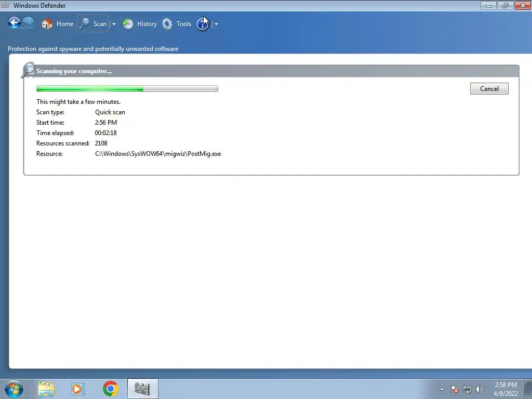Screen dimensions: 532x399
Task: Click the Resources scanned value 2108
Action: tap(101, 143)
